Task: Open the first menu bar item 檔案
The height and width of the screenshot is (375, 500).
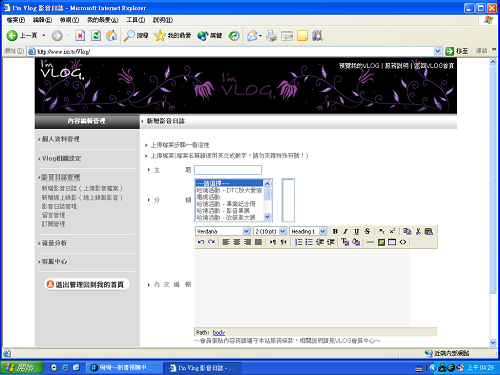Action: pyautogui.click(x=16, y=20)
